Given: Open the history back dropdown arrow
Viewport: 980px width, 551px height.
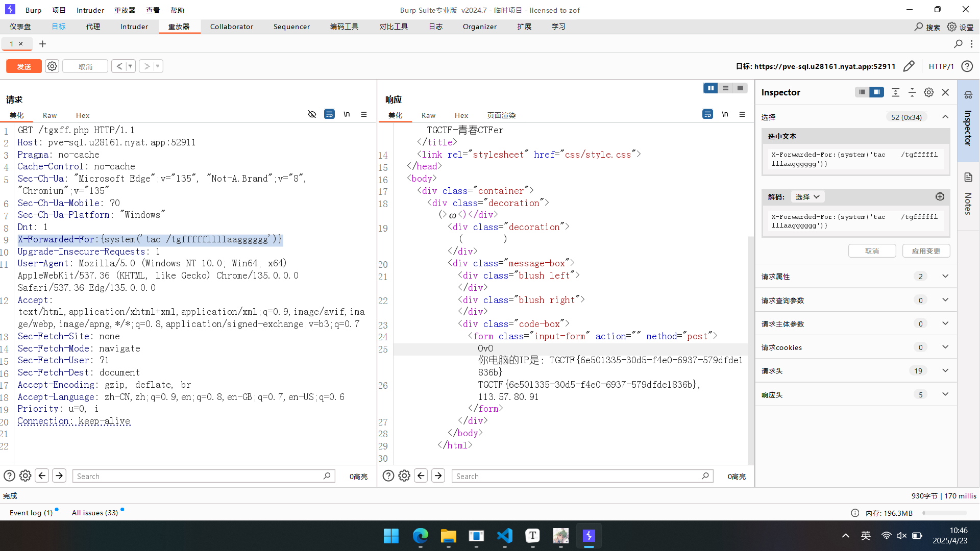Looking at the screenshot, I should pyautogui.click(x=130, y=66).
